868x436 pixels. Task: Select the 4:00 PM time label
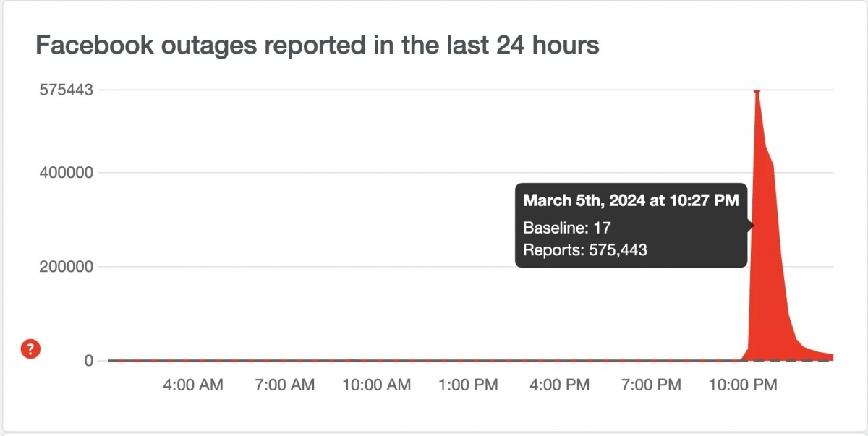point(560,385)
